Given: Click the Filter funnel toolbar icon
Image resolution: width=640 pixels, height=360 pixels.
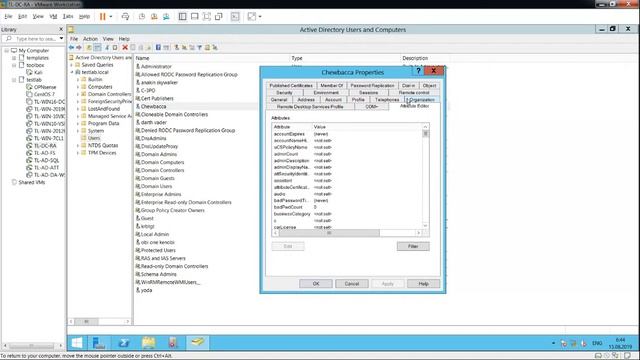Looking at the screenshot, I should [200, 47].
